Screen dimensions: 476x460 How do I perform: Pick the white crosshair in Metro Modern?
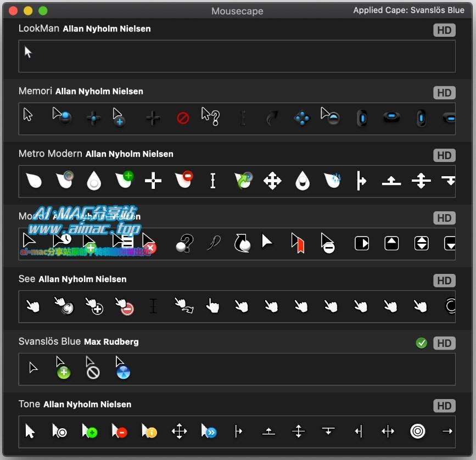(153, 181)
